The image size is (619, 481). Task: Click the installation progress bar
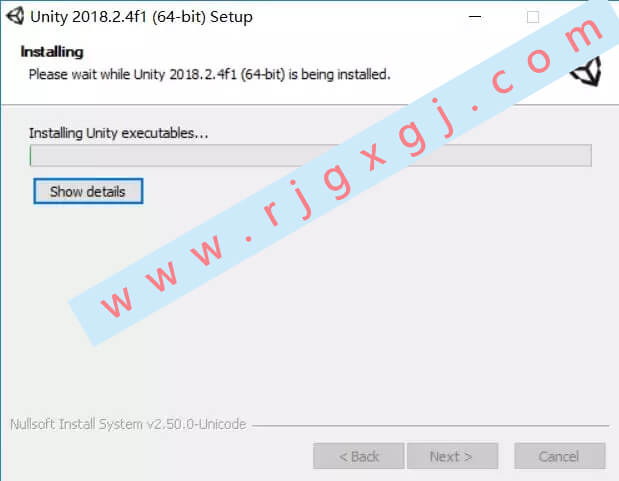311,155
